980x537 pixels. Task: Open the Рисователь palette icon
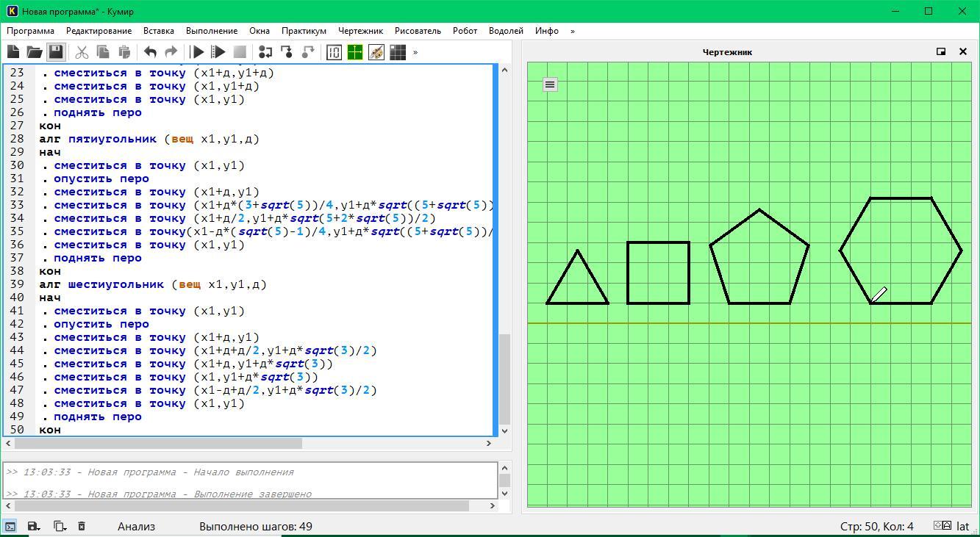click(x=376, y=52)
